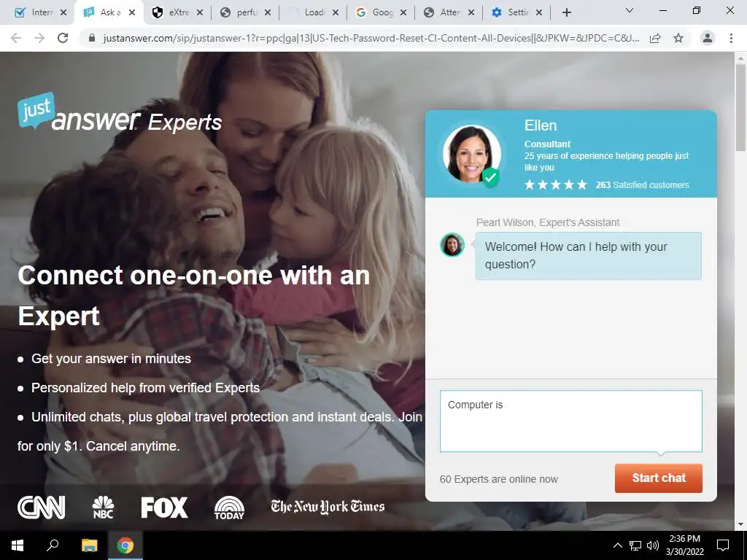747x560 pixels.
Task: Click Ellen's profile photo
Action: pos(472,154)
